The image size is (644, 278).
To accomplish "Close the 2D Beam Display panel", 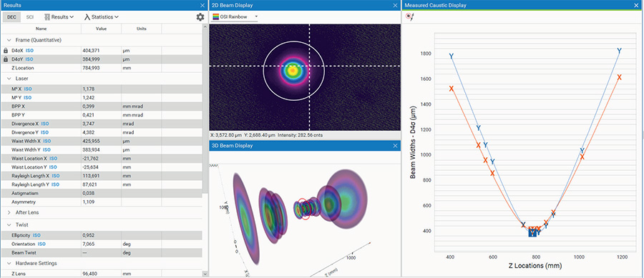I will point(396,5).
